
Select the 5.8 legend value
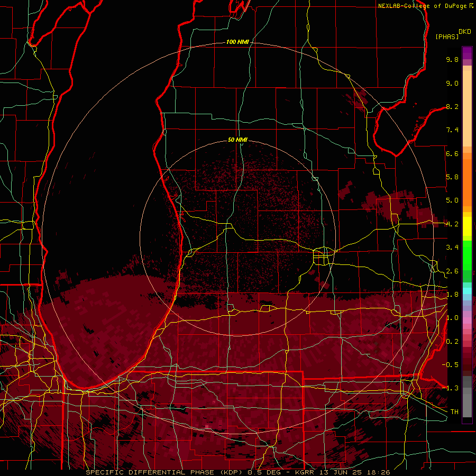[x=452, y=177]
